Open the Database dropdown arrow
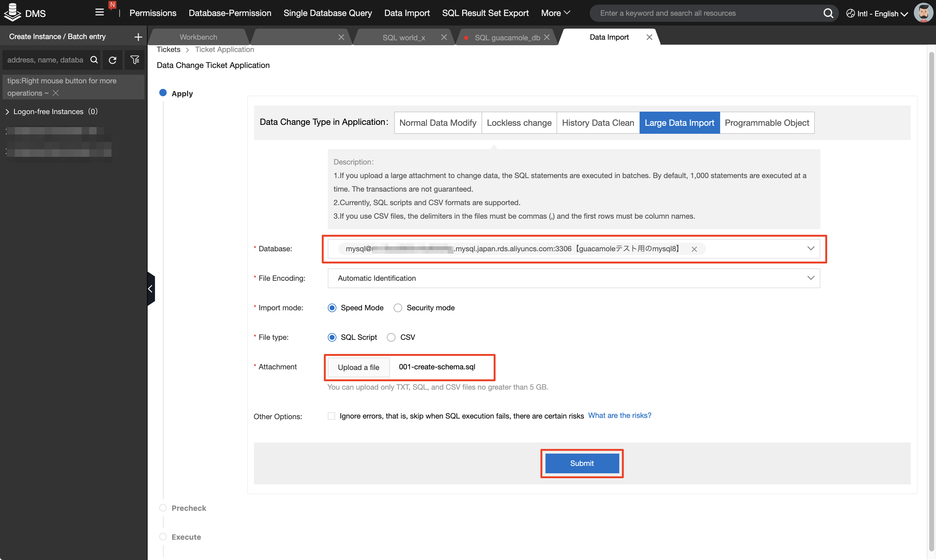This screenshot has width=936, height=560. coord(810,248)
